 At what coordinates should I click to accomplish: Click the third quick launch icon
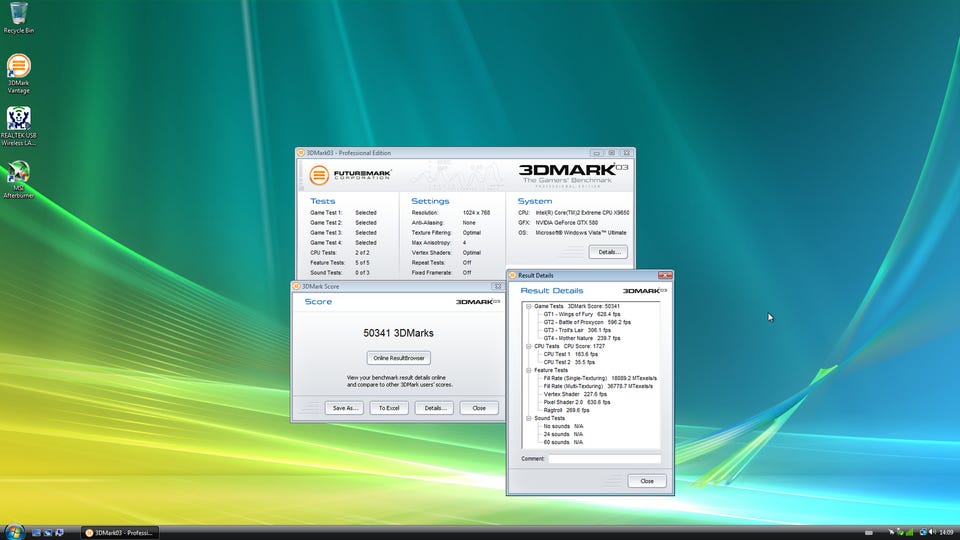click(59, 533)
